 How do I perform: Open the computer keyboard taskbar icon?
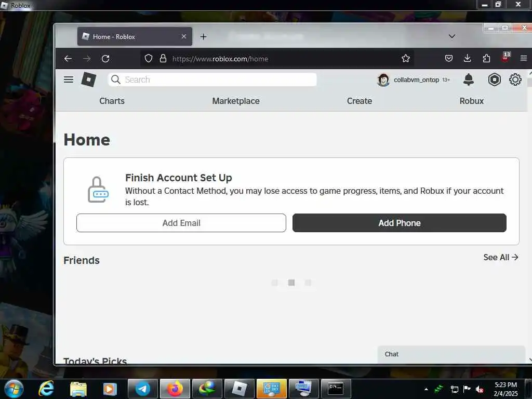point(303,389)
